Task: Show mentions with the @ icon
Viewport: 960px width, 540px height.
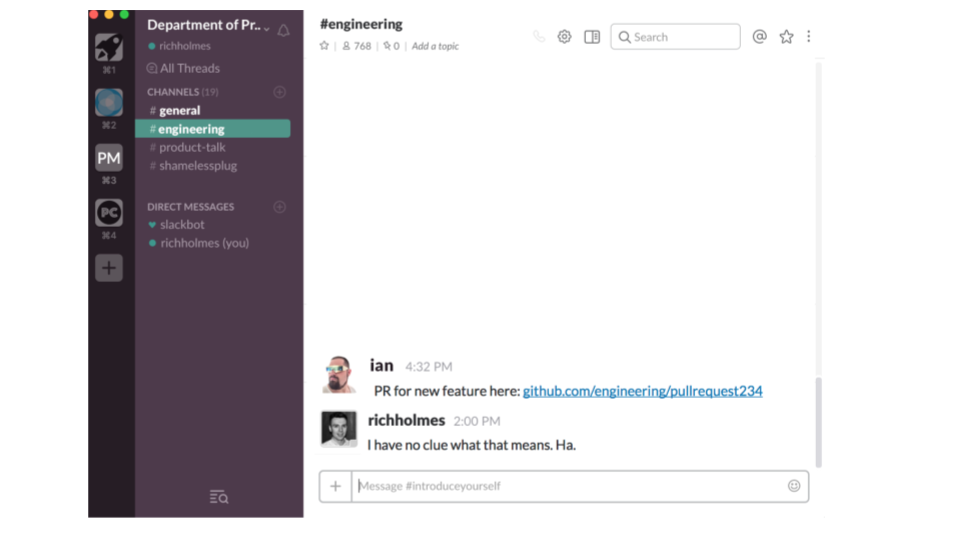Action: pyautogui.click(x=759, y=37)
